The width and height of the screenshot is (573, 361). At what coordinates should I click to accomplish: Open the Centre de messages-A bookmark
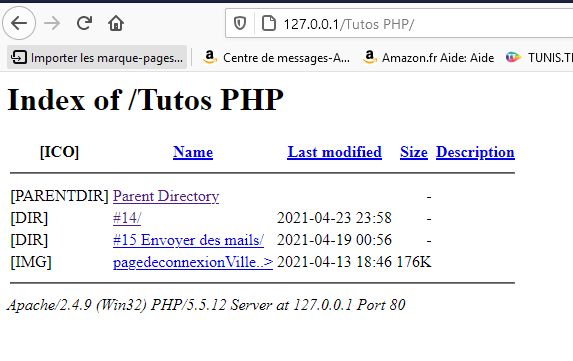click(x=277, y=57)
